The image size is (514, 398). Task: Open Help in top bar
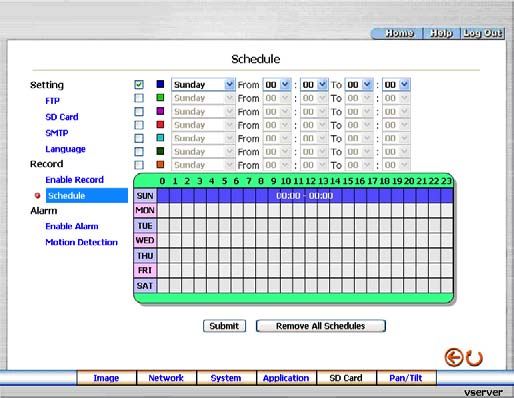click(441, 33)
